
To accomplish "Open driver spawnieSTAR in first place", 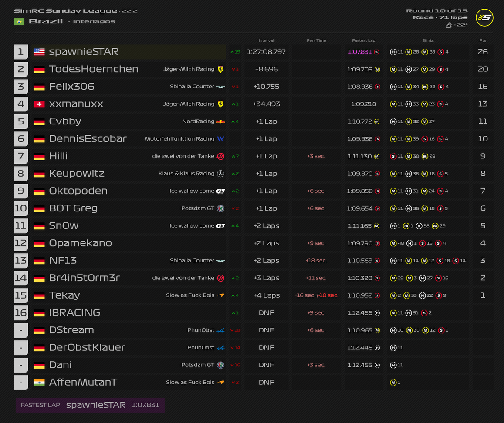I will pyautogui.click(x=84, y=52).
